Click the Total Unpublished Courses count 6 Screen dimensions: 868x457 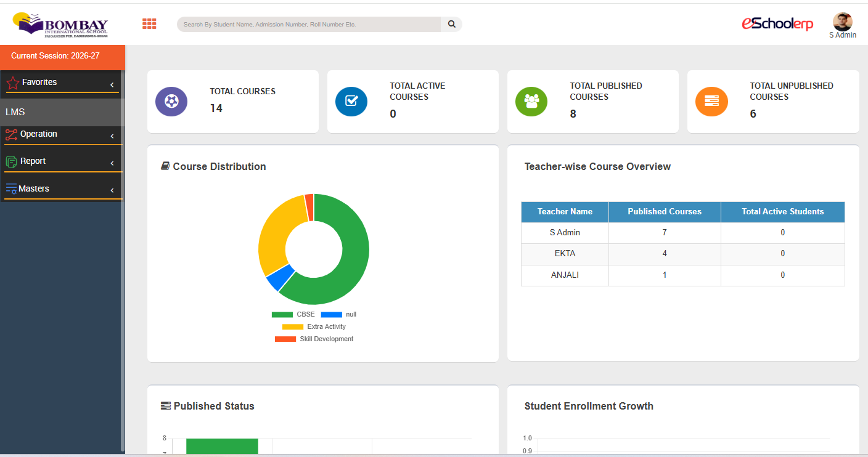tap(753, 114)
